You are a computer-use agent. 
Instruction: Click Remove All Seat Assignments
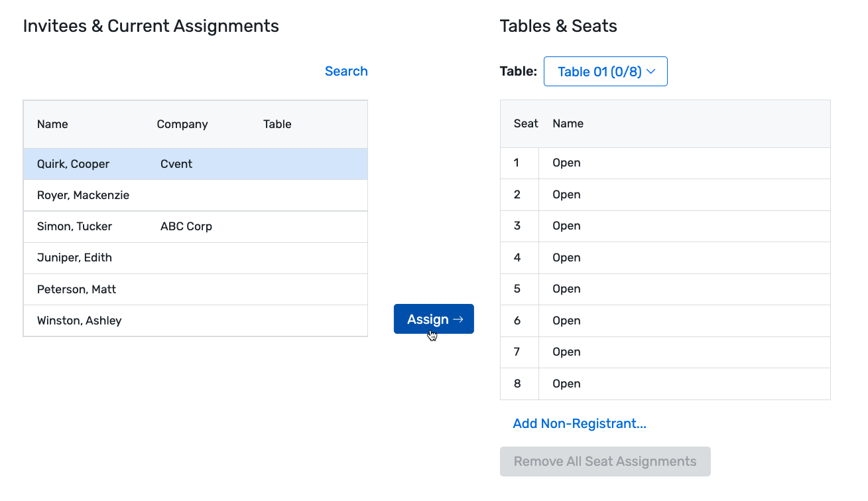pyautogui.click(x=605, y=461)
